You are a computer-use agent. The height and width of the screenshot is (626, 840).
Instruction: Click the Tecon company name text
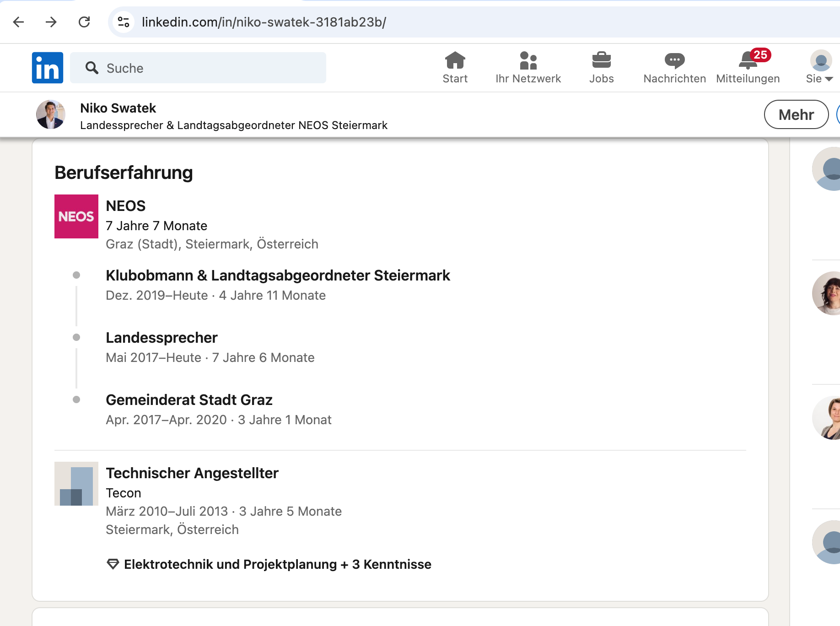(124, 493)
